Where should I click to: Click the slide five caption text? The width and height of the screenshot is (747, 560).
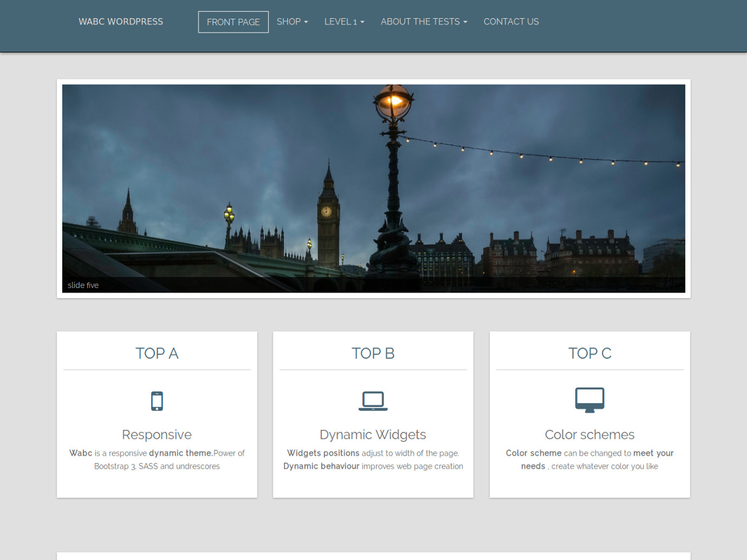click(83, 285)
